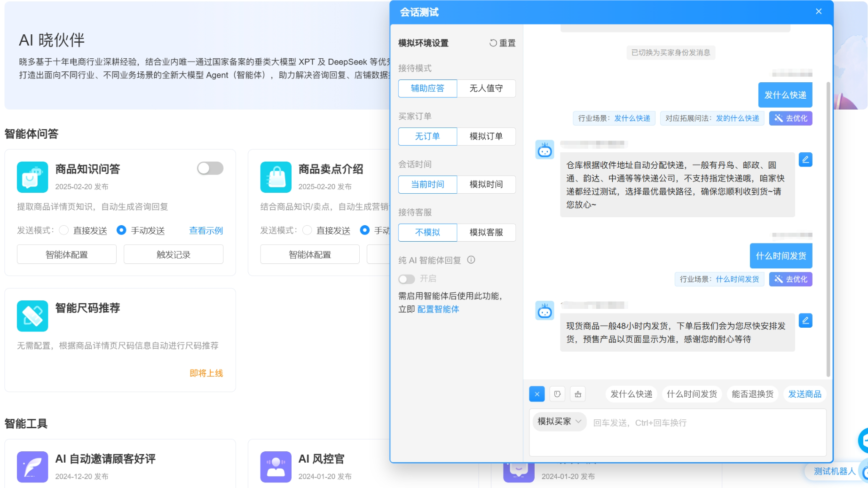Select 当前时间 session time
The height and width of the screenshot is (488, 868).
[427, 184]
